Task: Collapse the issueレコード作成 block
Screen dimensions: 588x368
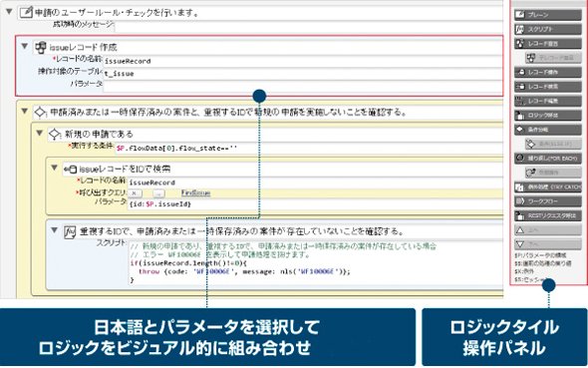Action: click(24, 47)
